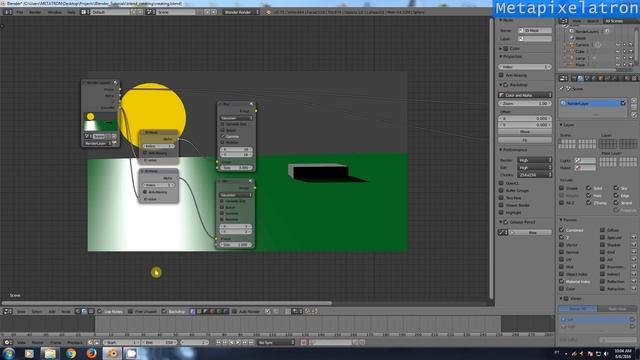
Task: Switch to the material node tree icon
Action: (78, 311)
